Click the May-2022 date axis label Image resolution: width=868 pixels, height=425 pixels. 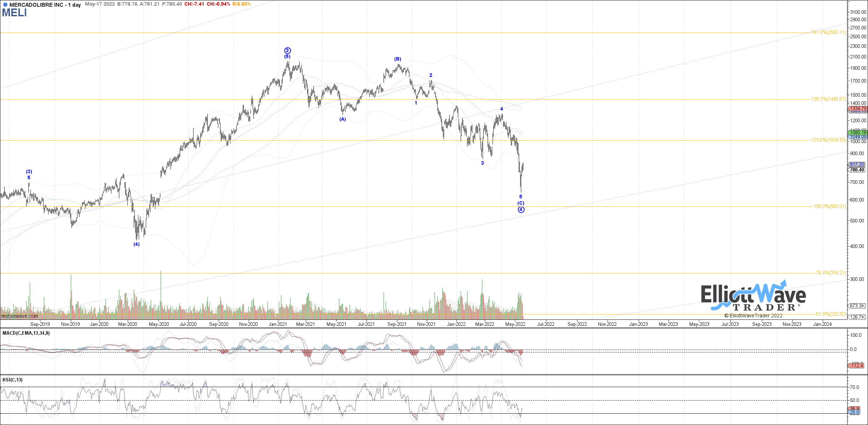[x=515, y=324]
